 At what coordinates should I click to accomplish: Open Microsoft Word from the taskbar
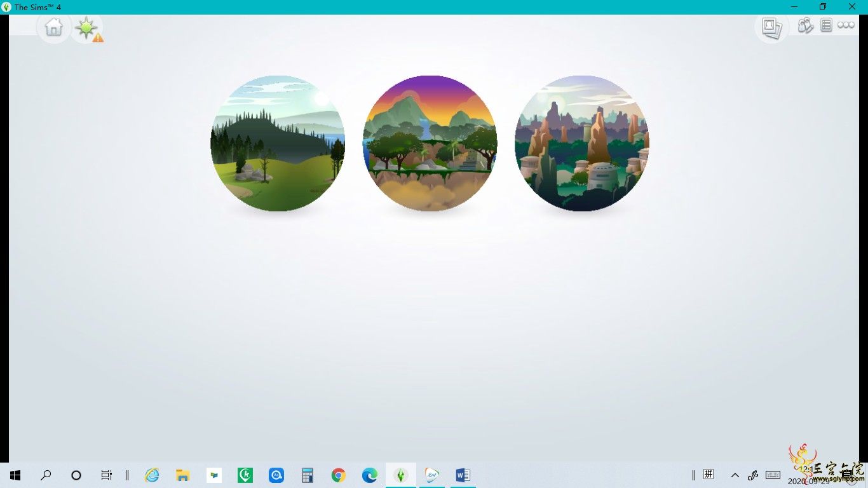(x=463, y=475)
